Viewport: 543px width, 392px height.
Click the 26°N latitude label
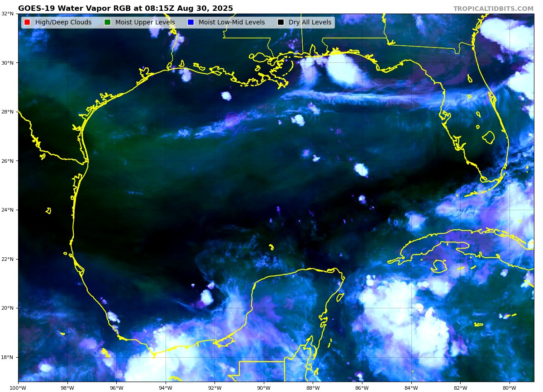click(x=8, y=161)
